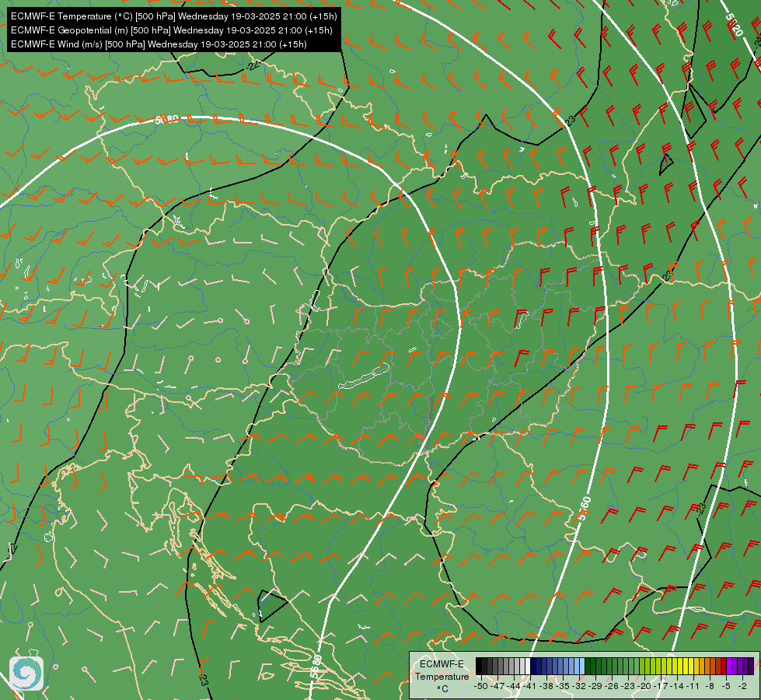Image resolution: width=761 pixels, height=700 pixels.
Task: Select the ECMWF-E Temperature 500 hPa title line
Action: tap(174, 16)
